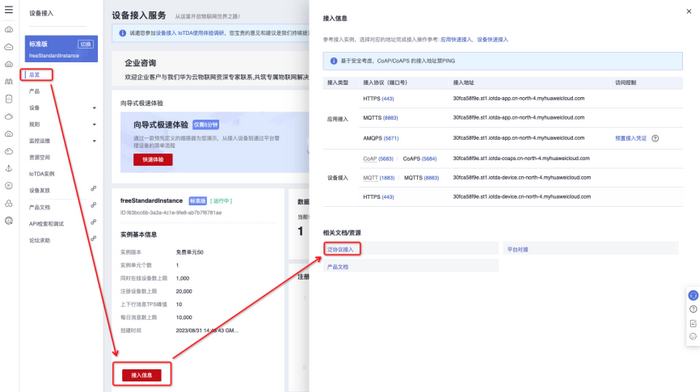Image resolution: width=700 pixels, height=392 pixels.
Task: Click the AMQPS (5671) protocol cell
Action: tap(380, 138)
